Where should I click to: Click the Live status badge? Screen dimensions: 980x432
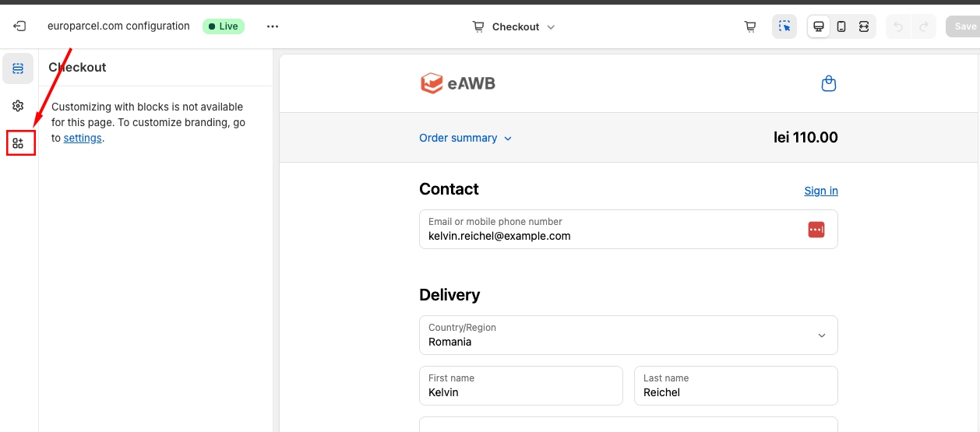[x=224, y=26]
